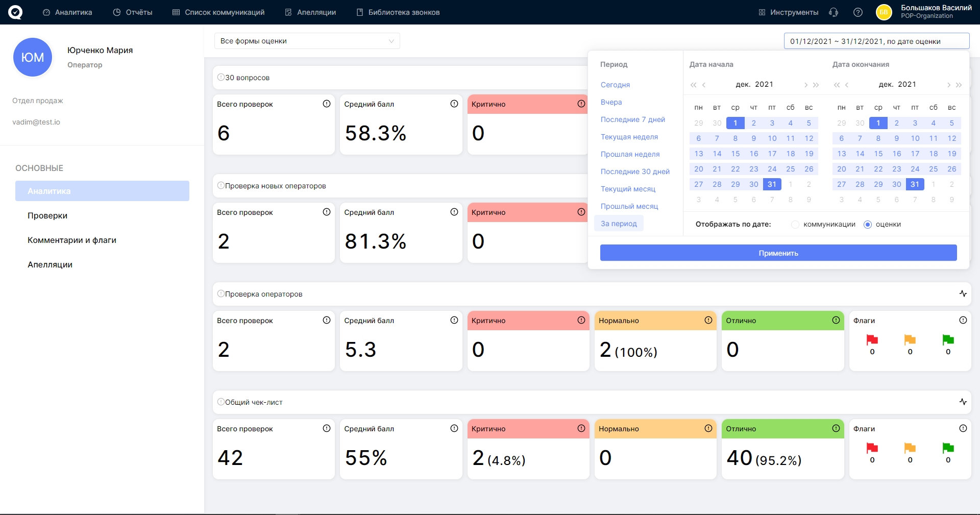Click the user avatar next to Большаков Василий
The width and height of the screenshot is (980, 515).
click(884, 12)
